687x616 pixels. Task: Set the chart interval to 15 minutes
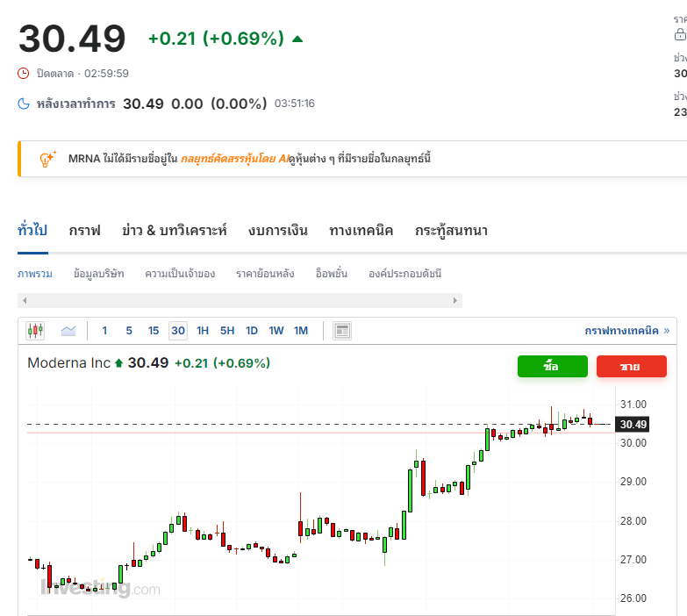tap(154, 331)
